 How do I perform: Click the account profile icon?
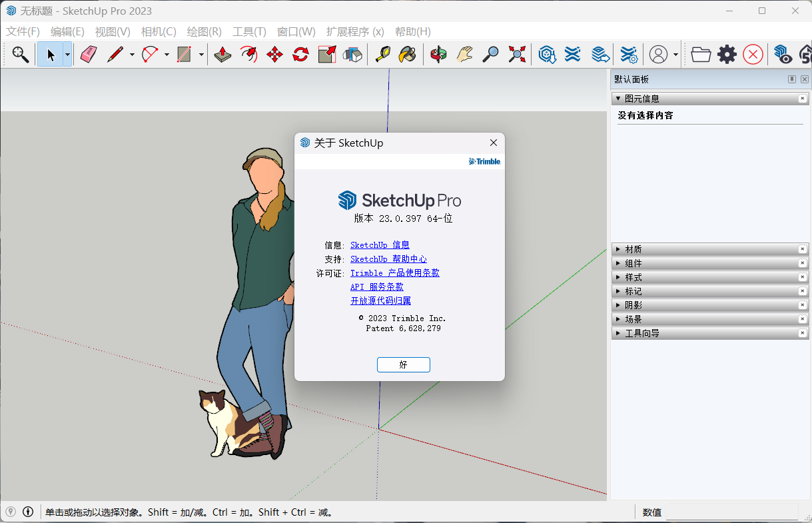click(x=658, y=54)
